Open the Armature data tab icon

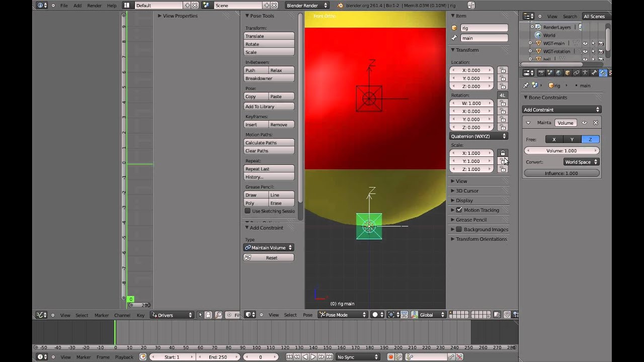585,73
